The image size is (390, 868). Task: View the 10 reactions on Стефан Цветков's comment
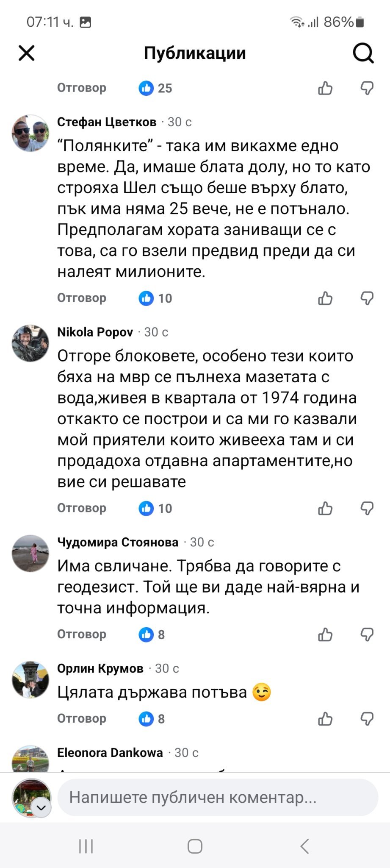[155, 298]
